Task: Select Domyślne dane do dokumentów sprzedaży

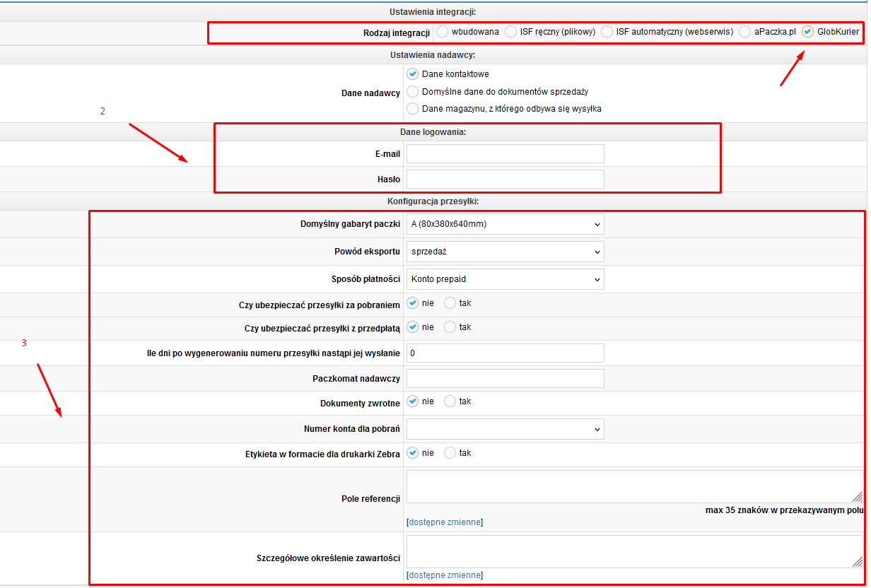Action: pyautogui.click(x=413, y=92)
